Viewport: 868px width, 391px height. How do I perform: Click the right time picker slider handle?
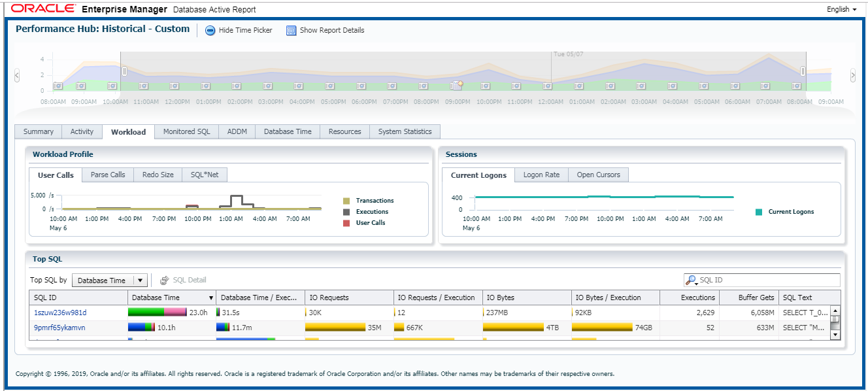pyautogui.click(x=803, y=70)
